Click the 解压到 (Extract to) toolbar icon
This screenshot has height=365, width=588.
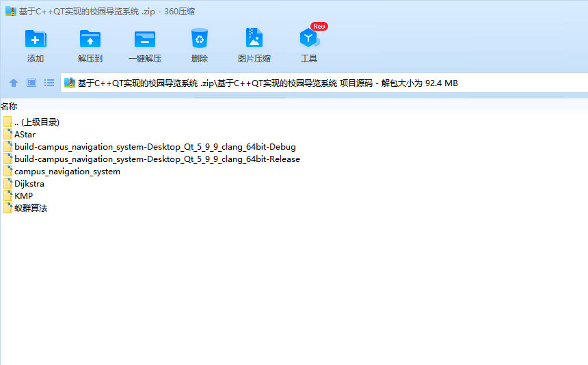(x=90, y=38)
